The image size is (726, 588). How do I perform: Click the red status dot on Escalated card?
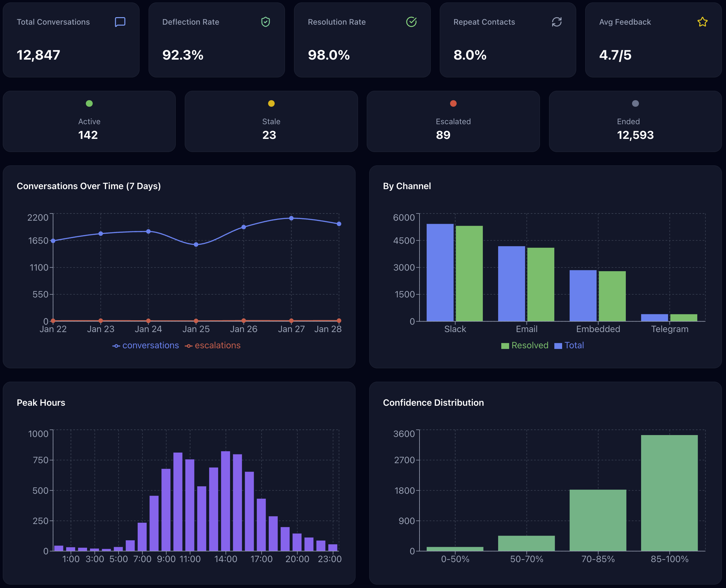click(453, 104)
